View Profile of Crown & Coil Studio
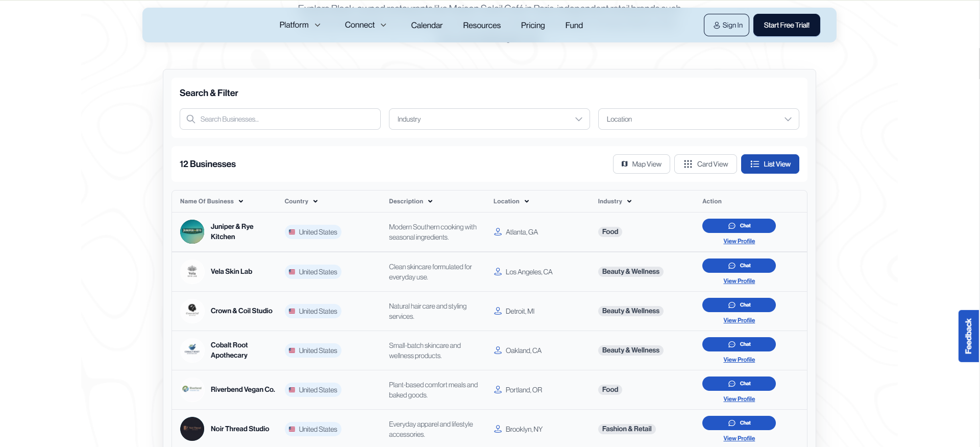This screenshot has width=980, height=447. [x=739, y=320]
